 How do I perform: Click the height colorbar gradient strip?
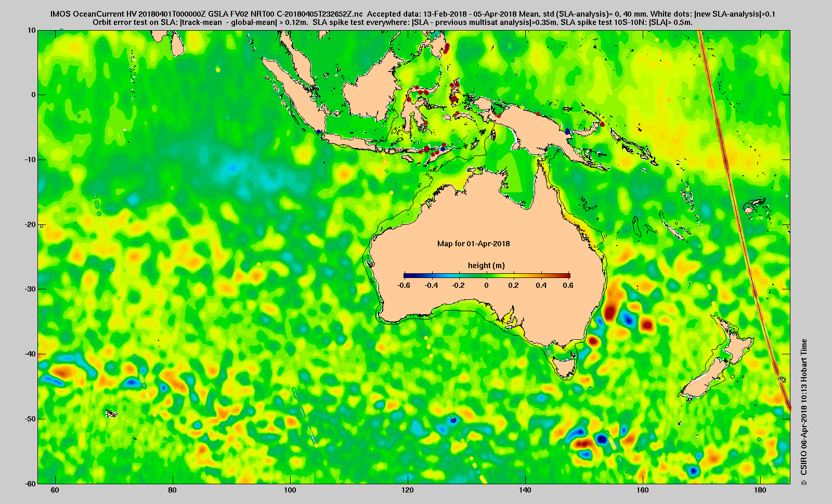coord(487,276)
